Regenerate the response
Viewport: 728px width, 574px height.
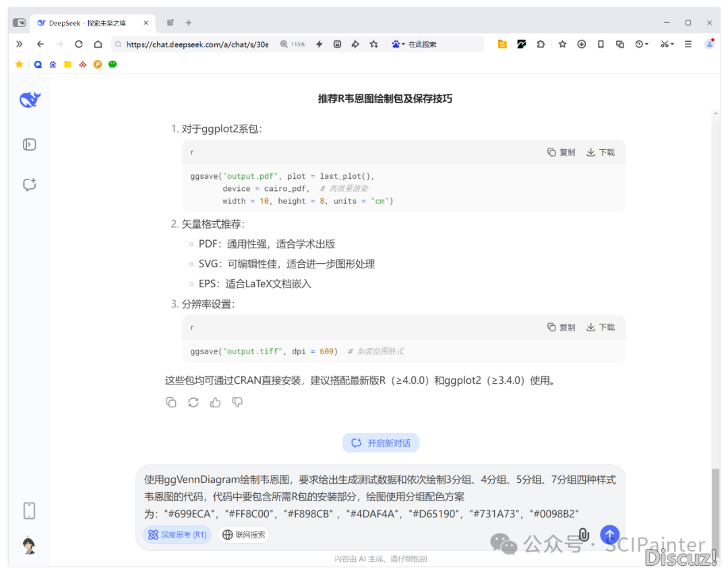tap(193, 402)
